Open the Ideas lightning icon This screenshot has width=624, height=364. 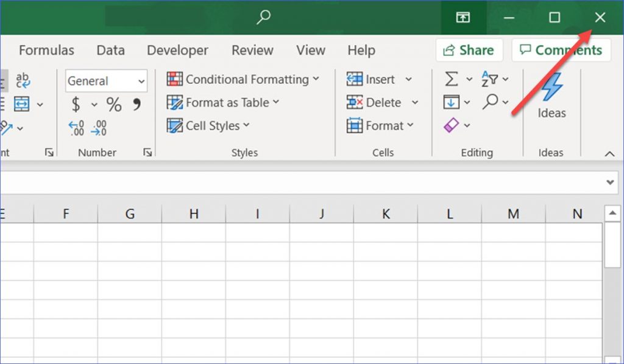pos(551,88)
